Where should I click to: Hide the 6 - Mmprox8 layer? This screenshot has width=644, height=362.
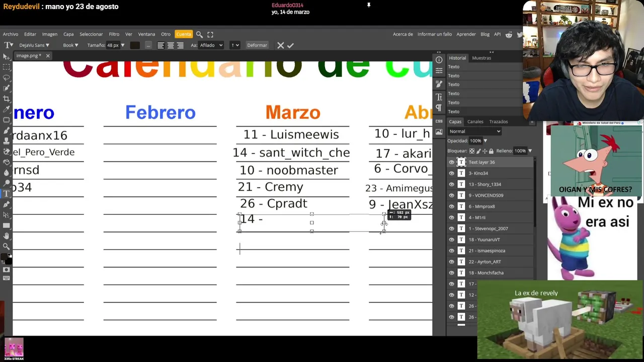(x=451, y=206)
